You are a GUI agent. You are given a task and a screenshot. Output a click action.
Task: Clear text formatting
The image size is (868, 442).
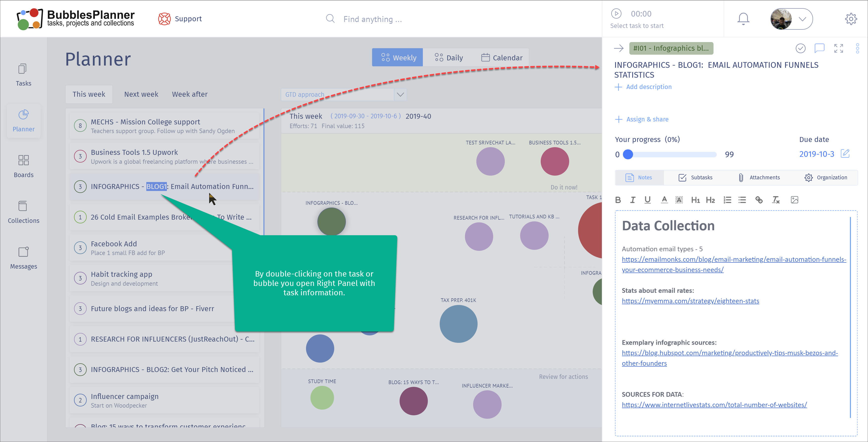(x=776, y=200)
